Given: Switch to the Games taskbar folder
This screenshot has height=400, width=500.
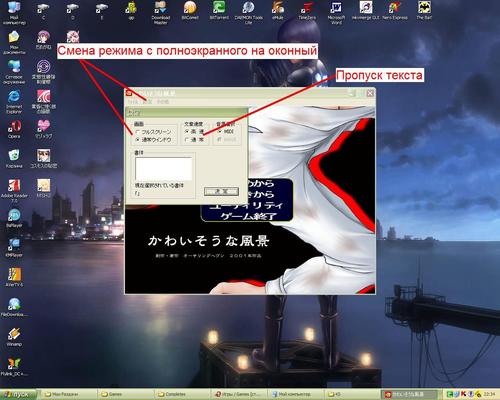Looking at the screenshot, I should 125,394.
